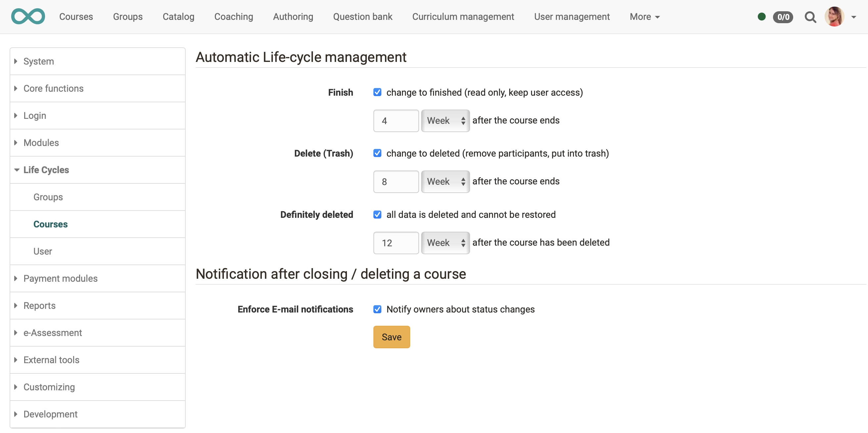Viewport: 868px width, 433px height.
Task: Click the green online status dot
Action: pyautogui.click(x=761, y=17)
